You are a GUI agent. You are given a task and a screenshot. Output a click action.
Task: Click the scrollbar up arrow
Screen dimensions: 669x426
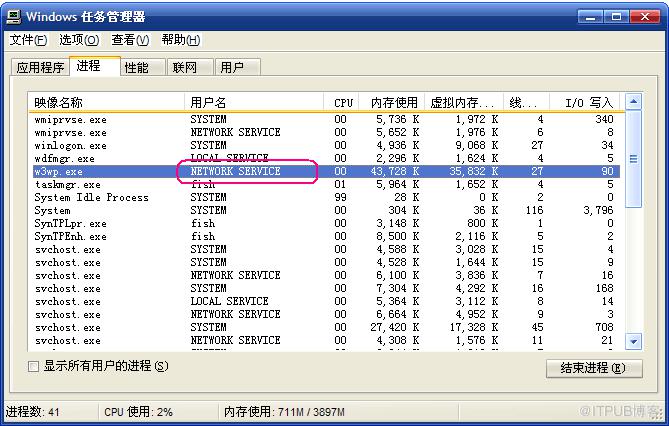633,102
